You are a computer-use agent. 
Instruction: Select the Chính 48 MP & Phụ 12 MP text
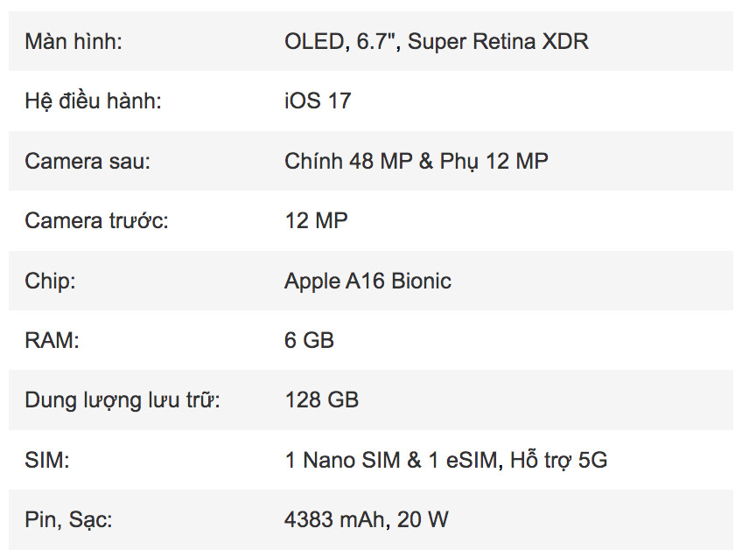[x=416, y=162]
